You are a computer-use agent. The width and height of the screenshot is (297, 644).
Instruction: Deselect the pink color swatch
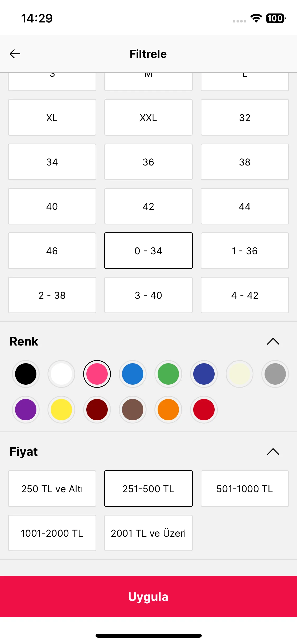(97, 374)
